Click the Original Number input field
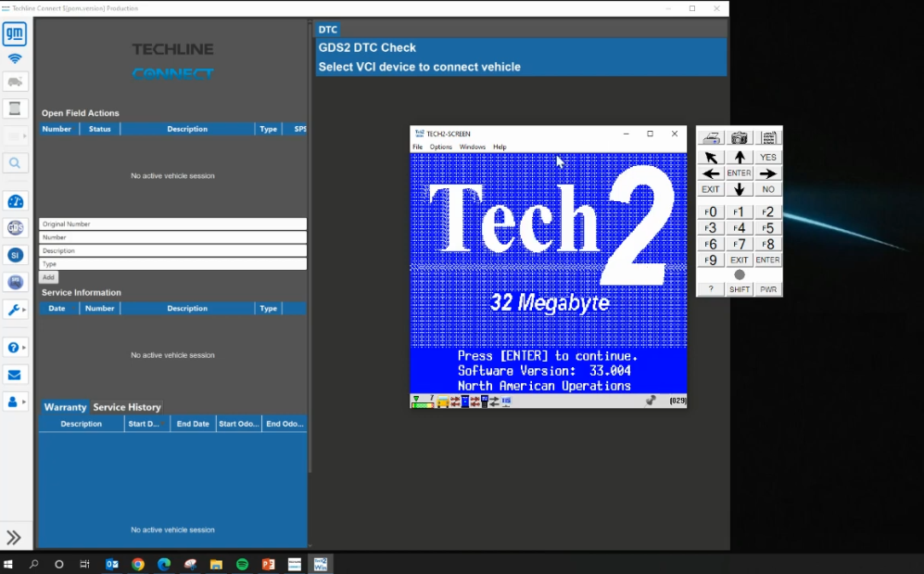The image size is (924, 574). tap(172, 223)
